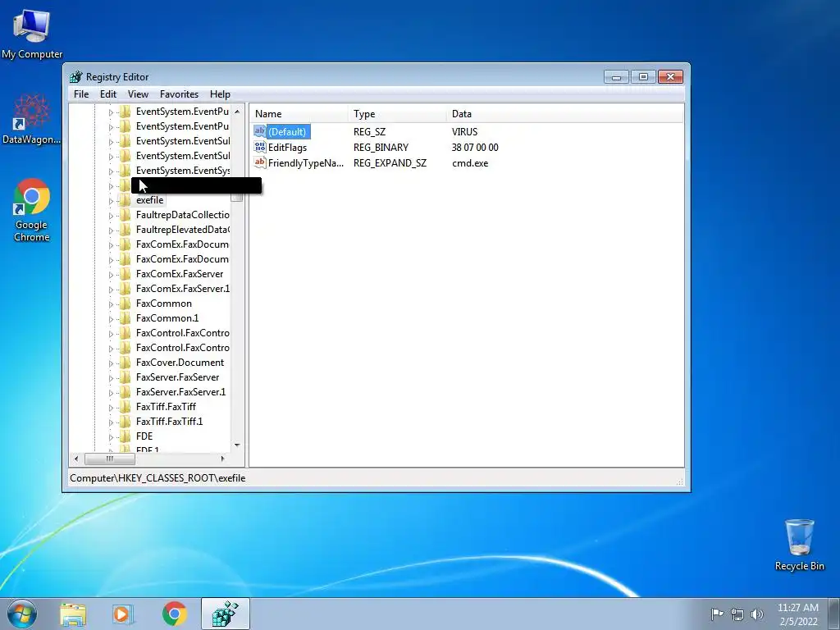Select the Google Chrome desktop shortcut
This screenshot has width=840, height=630.
coord(32,210)
